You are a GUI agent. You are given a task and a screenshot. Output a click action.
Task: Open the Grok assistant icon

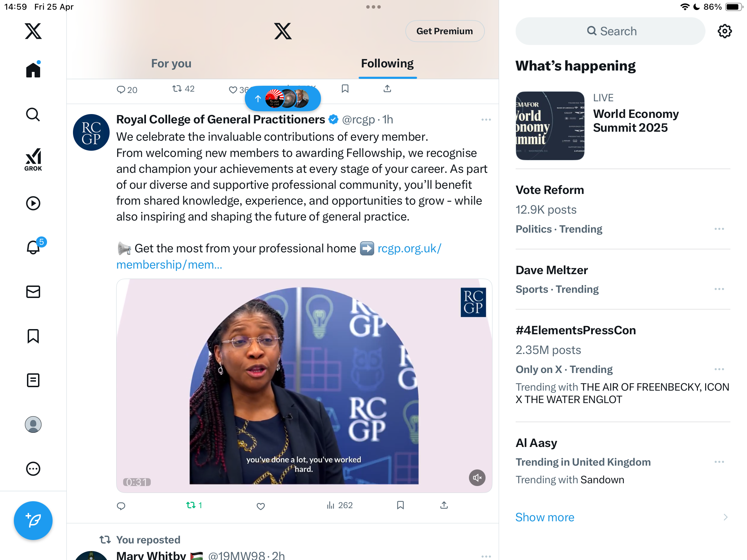[x=33, y=159]
